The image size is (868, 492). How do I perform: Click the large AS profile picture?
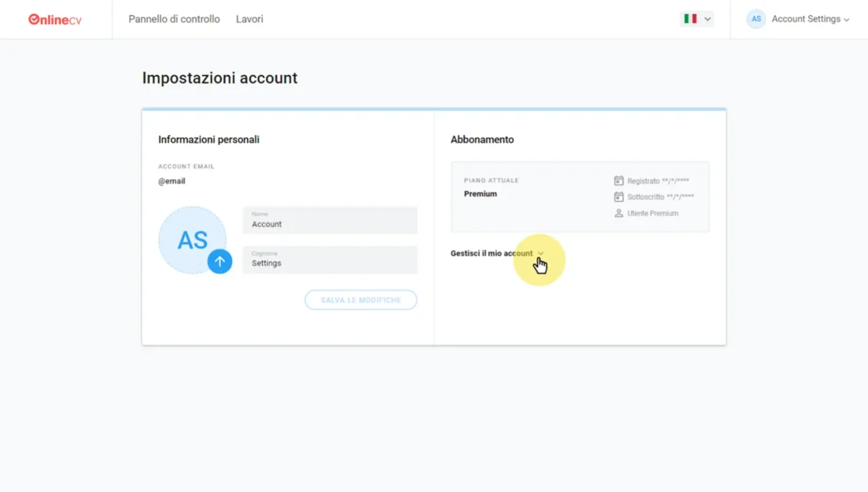pos(191,239)
